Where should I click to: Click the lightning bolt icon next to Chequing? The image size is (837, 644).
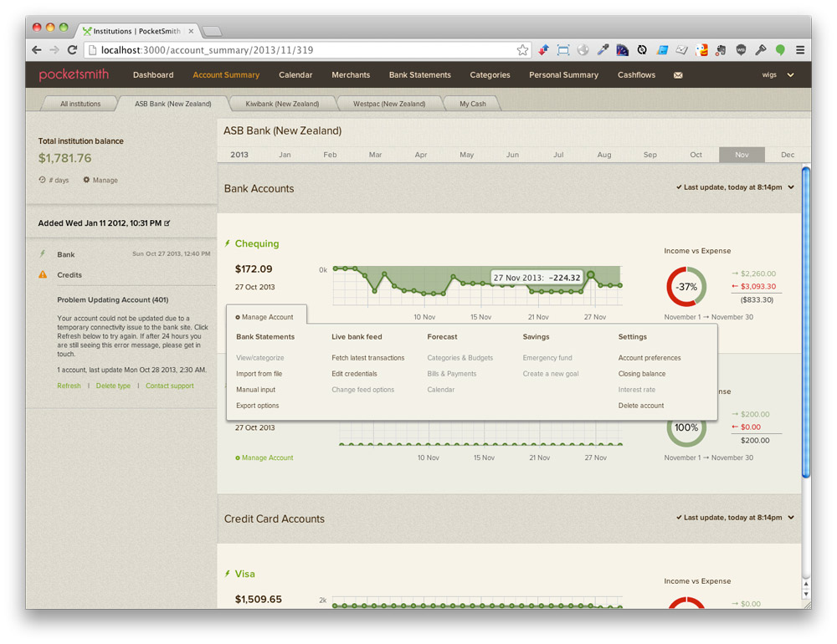click(227, 244)
